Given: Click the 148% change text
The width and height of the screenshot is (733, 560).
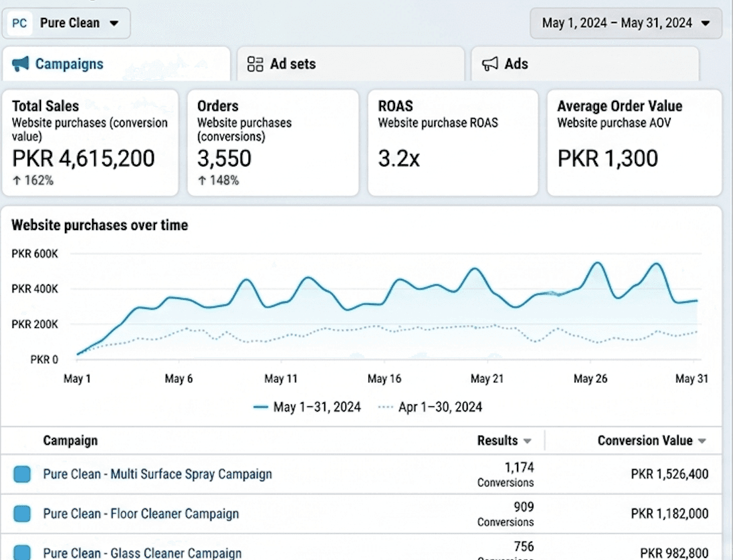Looking at the screenshot, I should pyautogui.click(x=224, y=180).
